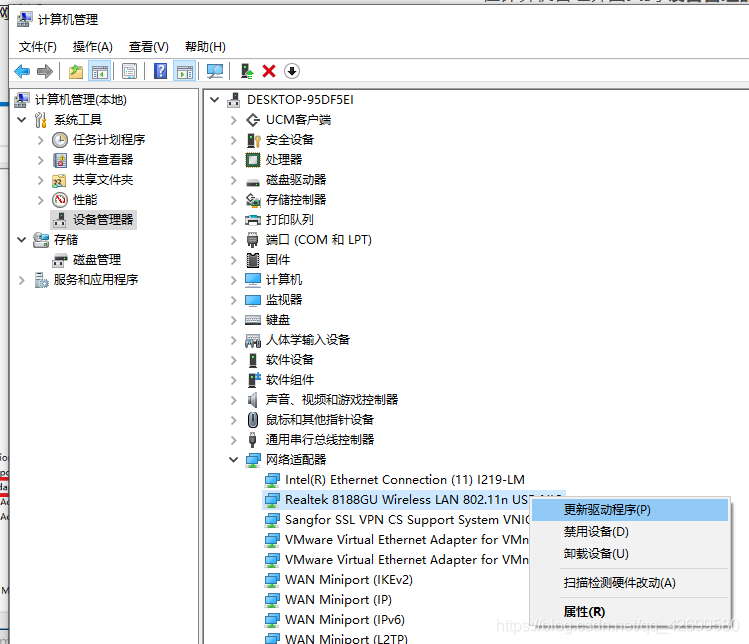Click Update driver toolbar icon with green arrow
The image size is (749, 644).
pos(246,72)
